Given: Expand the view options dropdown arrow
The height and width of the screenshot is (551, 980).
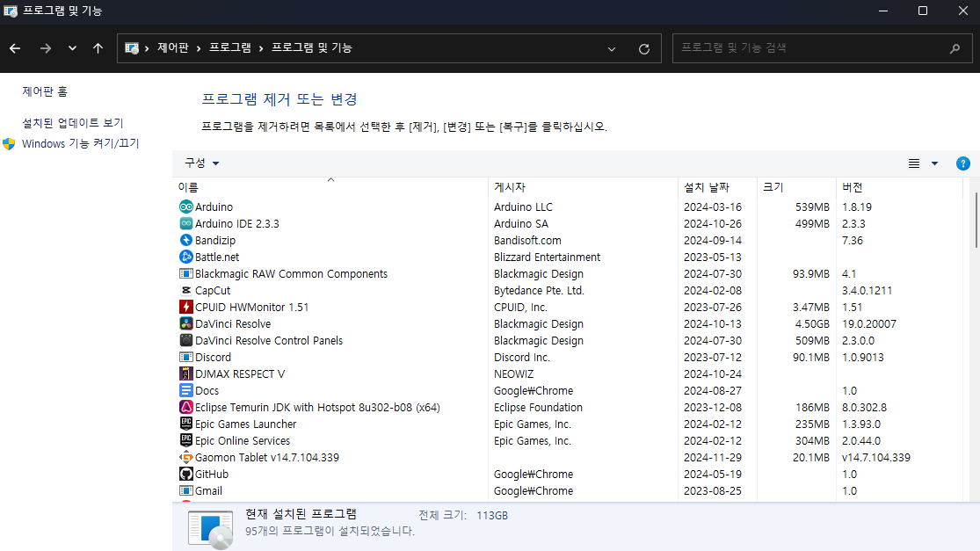Looking at the screenshot, I should pos(934,163).
